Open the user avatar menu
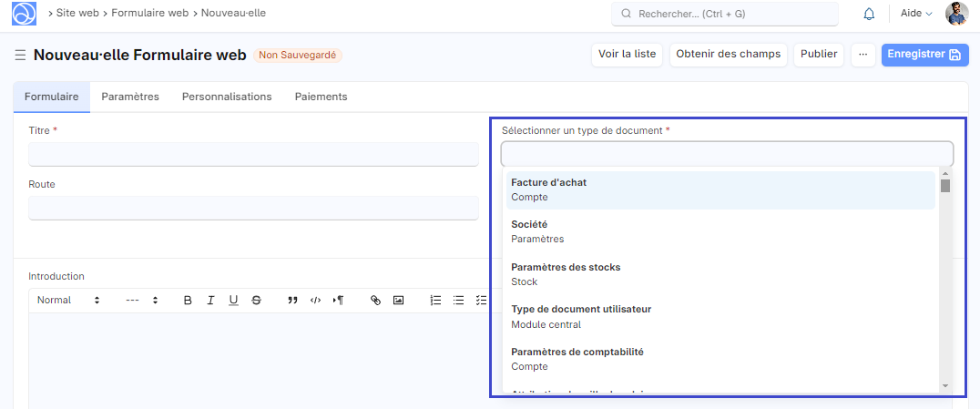This screenshot has width=980, height=409. tap(956, 13)
